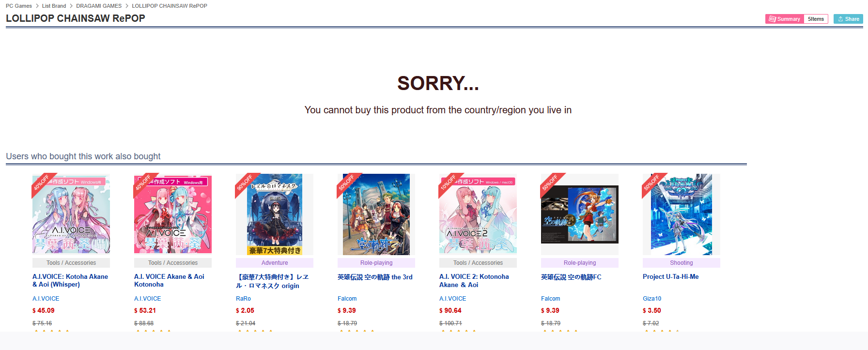Click Tools / Accessories tag under first product

[x=71, y=263]
